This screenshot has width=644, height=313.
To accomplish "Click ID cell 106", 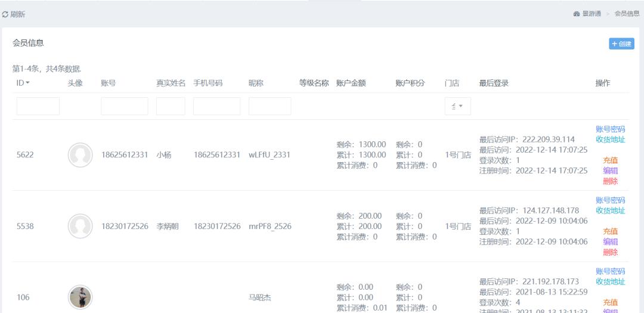I will (23, 297).
